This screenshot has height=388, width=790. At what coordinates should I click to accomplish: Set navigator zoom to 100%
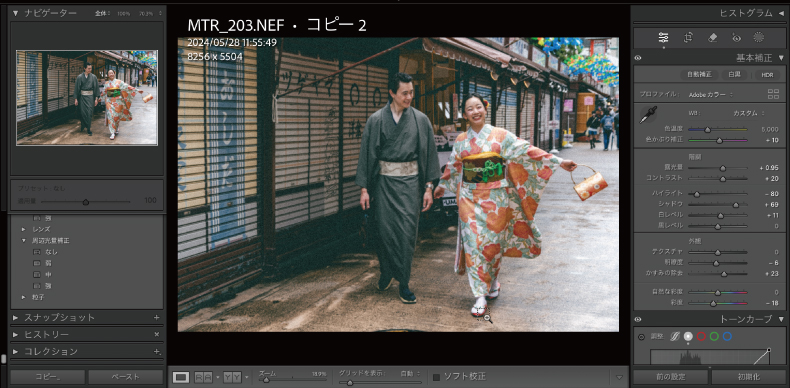click(x=123, y=13)
